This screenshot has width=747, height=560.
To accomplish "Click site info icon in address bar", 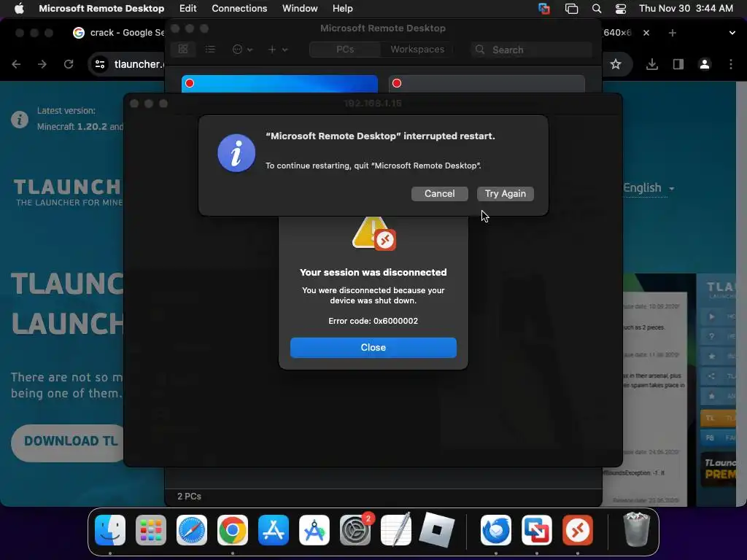I will [99, 64].
